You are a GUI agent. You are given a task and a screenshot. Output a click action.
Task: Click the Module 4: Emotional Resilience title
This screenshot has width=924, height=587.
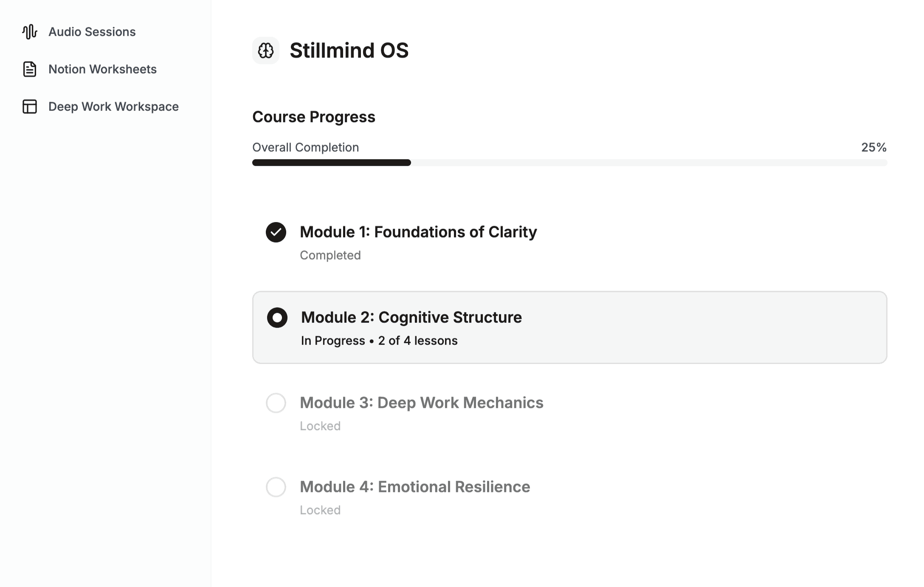415,487
